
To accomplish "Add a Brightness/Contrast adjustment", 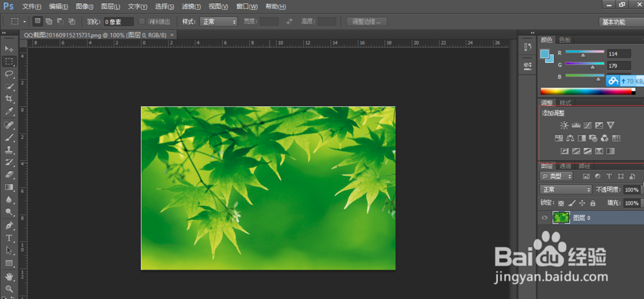I will tap(564, 125).
